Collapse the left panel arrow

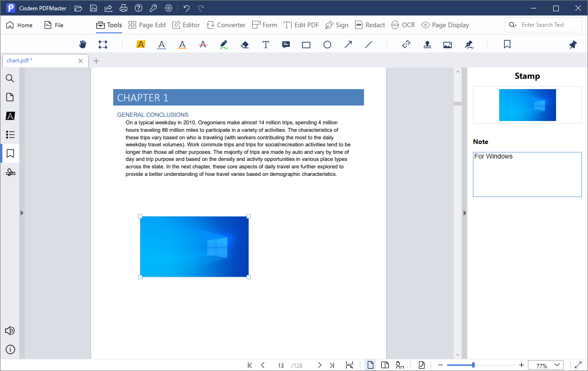[22, 213]
